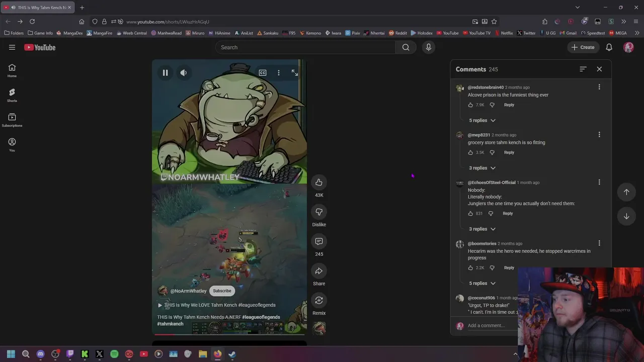The image size is (644, 362).
Task: Seek in the Short's red progress bar
Action: 229,334
